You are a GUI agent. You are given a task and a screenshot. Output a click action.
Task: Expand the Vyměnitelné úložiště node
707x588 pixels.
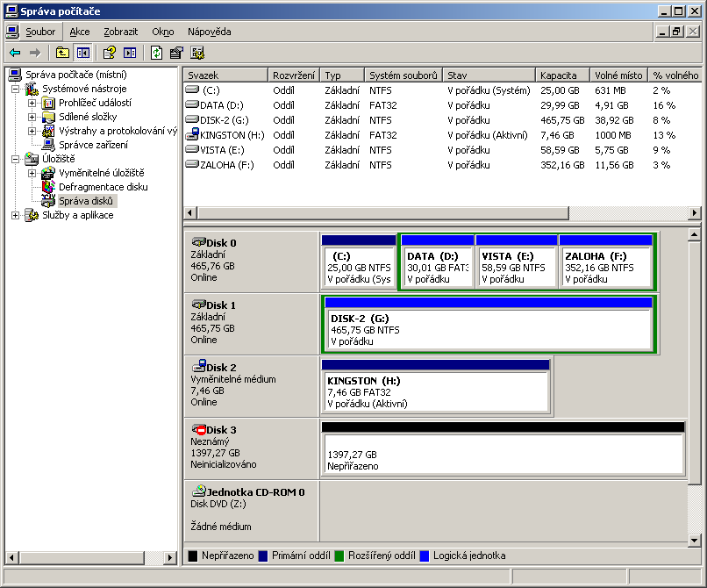tap(32, 173)
